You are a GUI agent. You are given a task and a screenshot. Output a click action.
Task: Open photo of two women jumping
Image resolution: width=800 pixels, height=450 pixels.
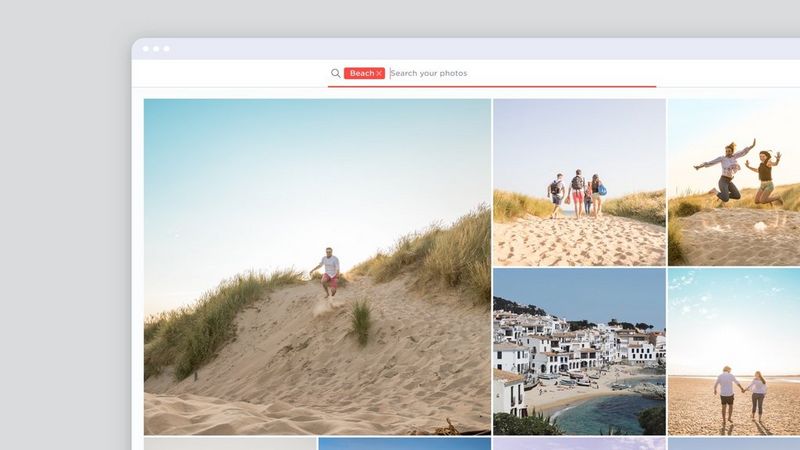pos(734,182)
